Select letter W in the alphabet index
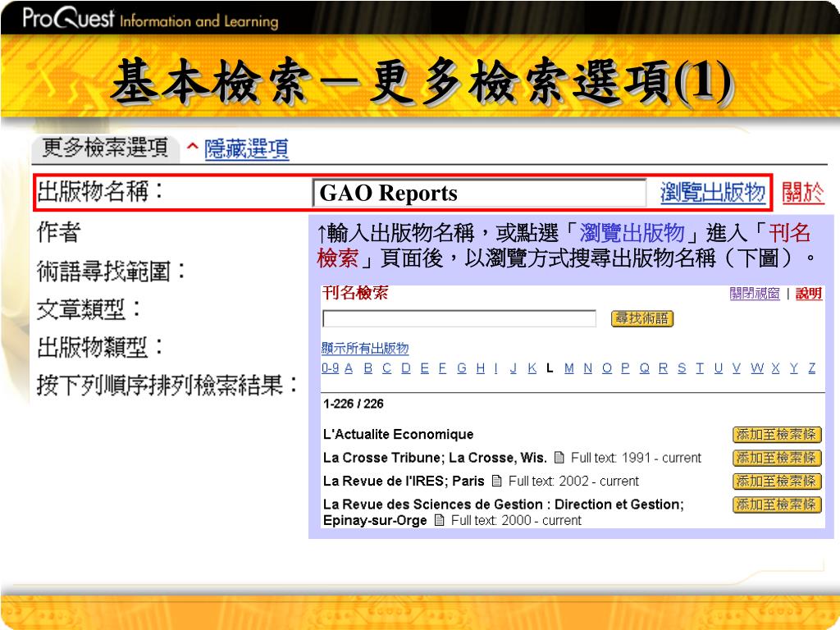 757,368
